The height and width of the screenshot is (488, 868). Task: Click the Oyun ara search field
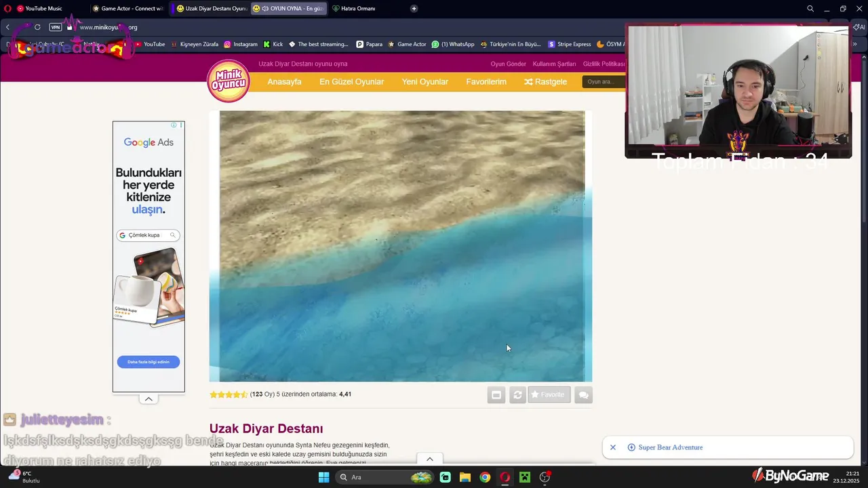click(604, 81)
